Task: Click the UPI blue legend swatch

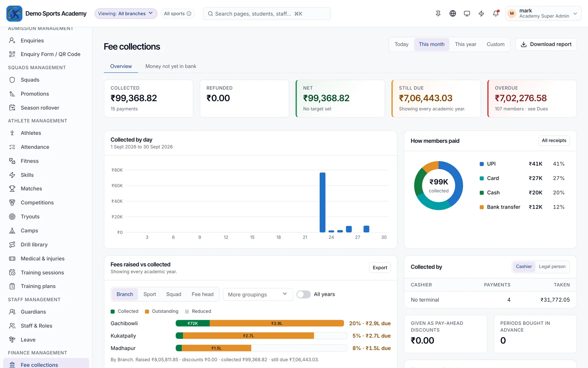Action: click(x=481, y=164)
